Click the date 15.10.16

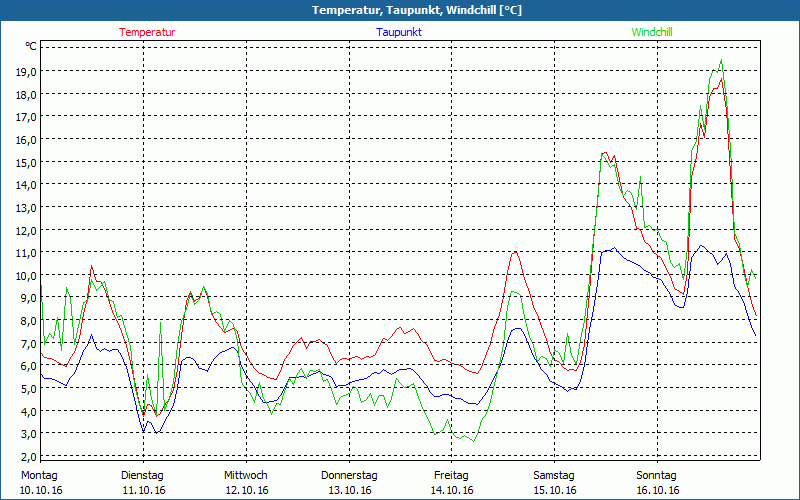pyautogui.click(x=555, y=490)
